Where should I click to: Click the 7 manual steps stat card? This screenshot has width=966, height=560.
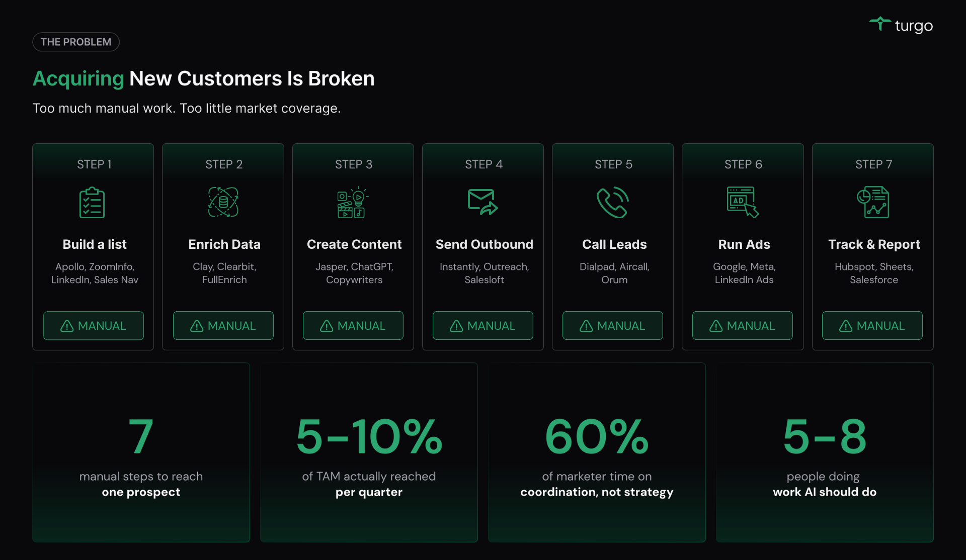pos(141,452)
